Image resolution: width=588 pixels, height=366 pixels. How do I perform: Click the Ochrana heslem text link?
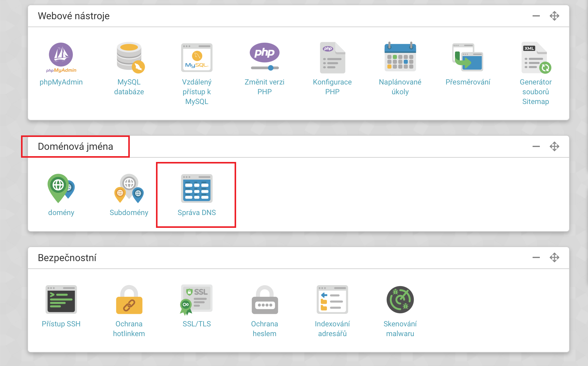pyautogui.click(x=264, y=329)
